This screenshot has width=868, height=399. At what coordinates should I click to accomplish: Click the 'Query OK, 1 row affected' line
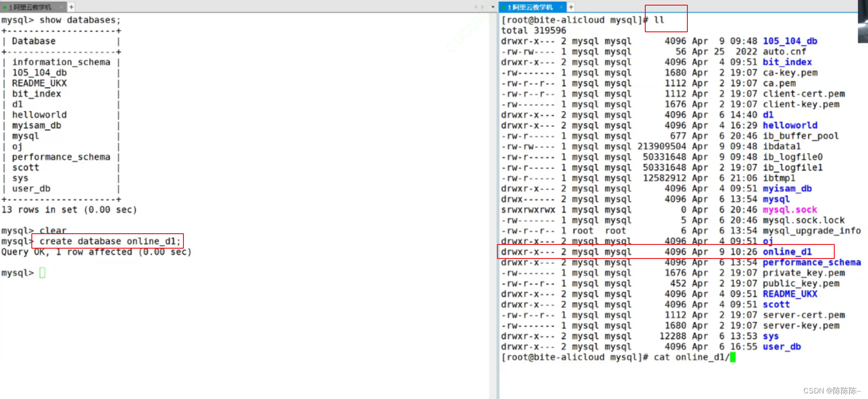(96, 252)
